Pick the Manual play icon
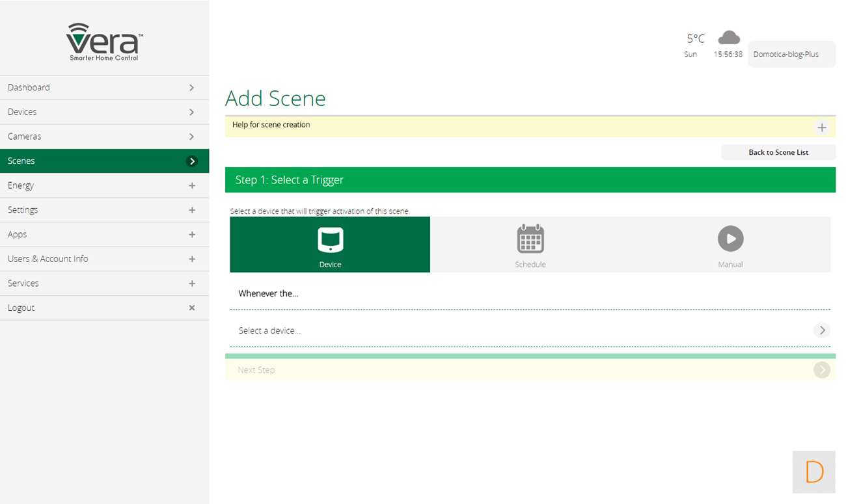Screen dimensions: 846x504 click(730, 239)
